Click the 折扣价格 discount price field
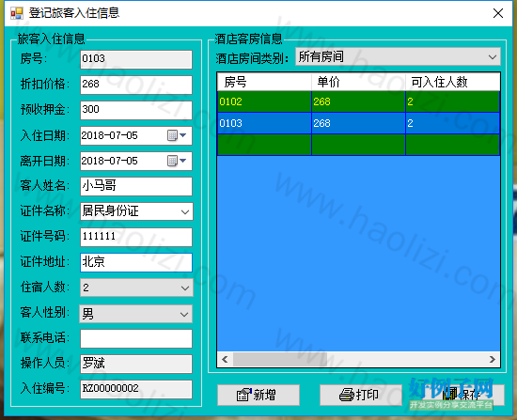 [136, 85]
